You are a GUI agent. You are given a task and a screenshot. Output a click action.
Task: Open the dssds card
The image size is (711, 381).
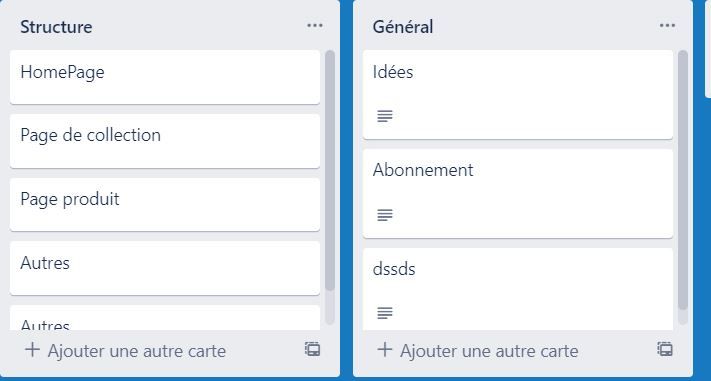click(x=518, y=289)
